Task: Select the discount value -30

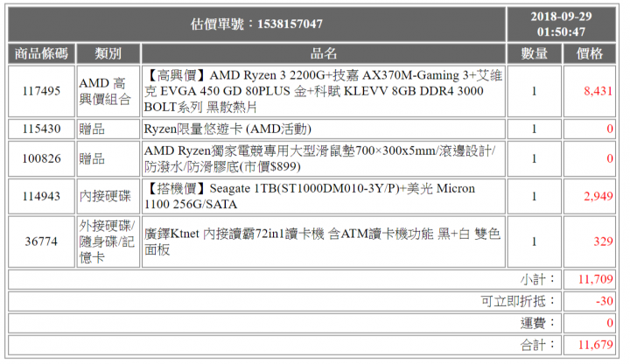Action: [x=605, y=301]
